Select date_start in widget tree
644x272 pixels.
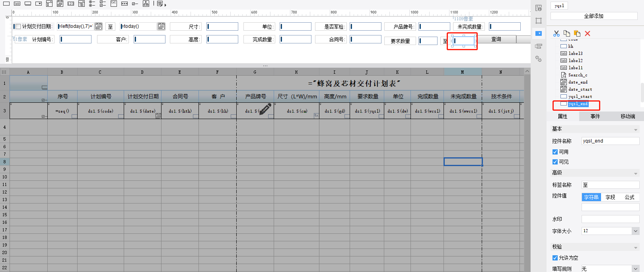580,90
